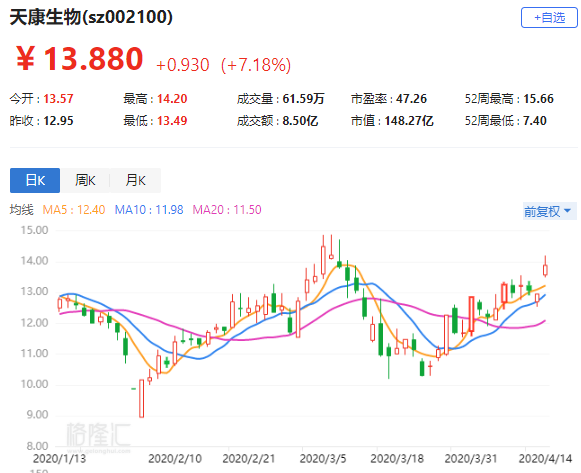581x473 pixels.
Task: Click the MA10 : 11.98 indicator label
Action: click(149, 210)
